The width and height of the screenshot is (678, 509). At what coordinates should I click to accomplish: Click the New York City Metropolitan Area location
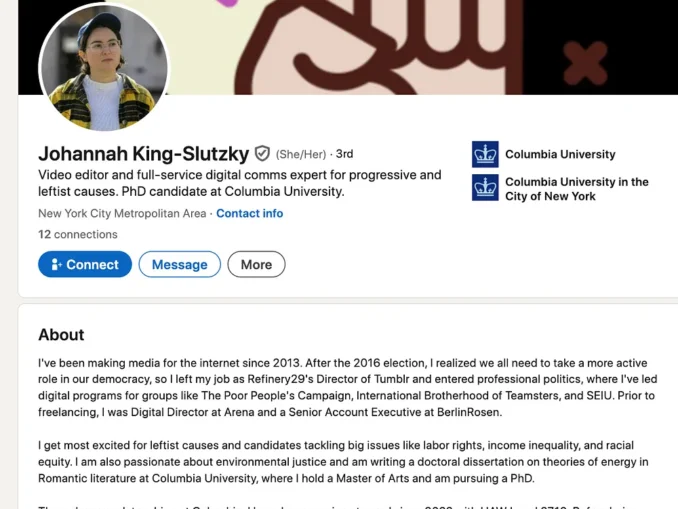coord(122,213)
